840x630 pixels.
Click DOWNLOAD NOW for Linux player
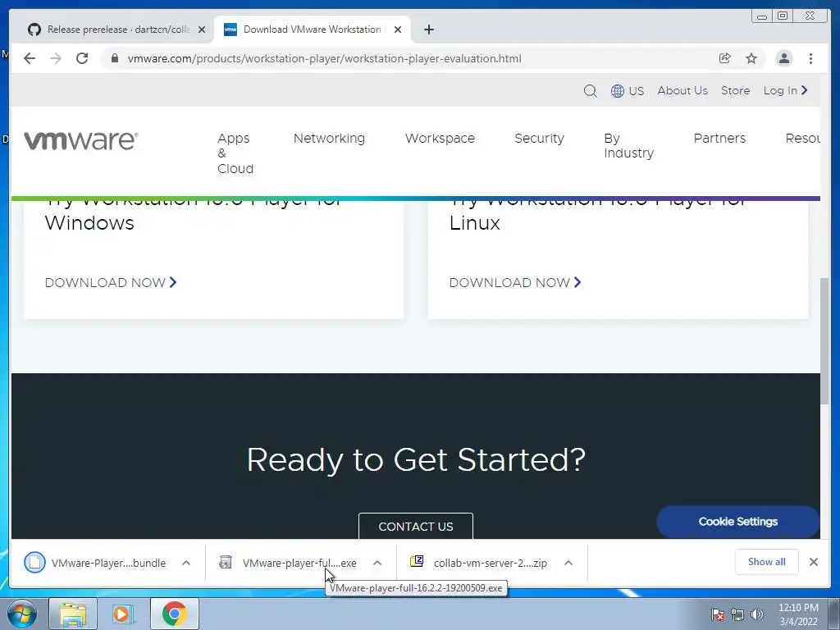pos(515,282)
